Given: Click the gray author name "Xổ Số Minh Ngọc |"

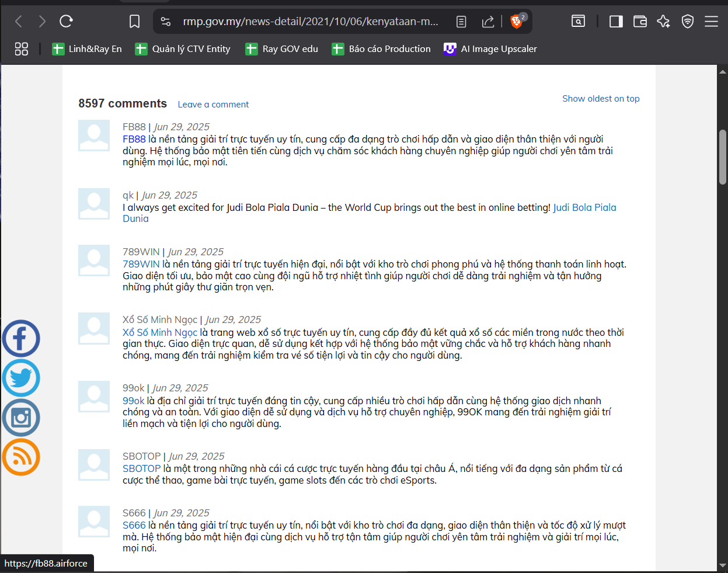Looking at the screenshot, I should [x=162, y=320].
